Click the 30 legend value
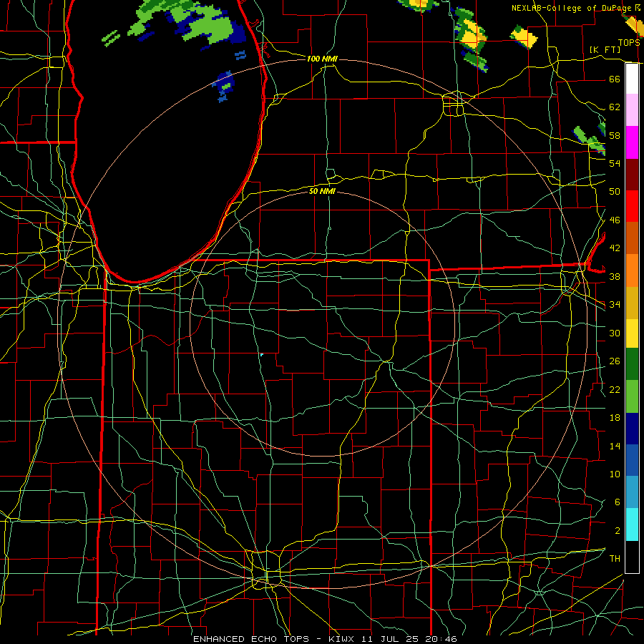 (x=615, y=333)
